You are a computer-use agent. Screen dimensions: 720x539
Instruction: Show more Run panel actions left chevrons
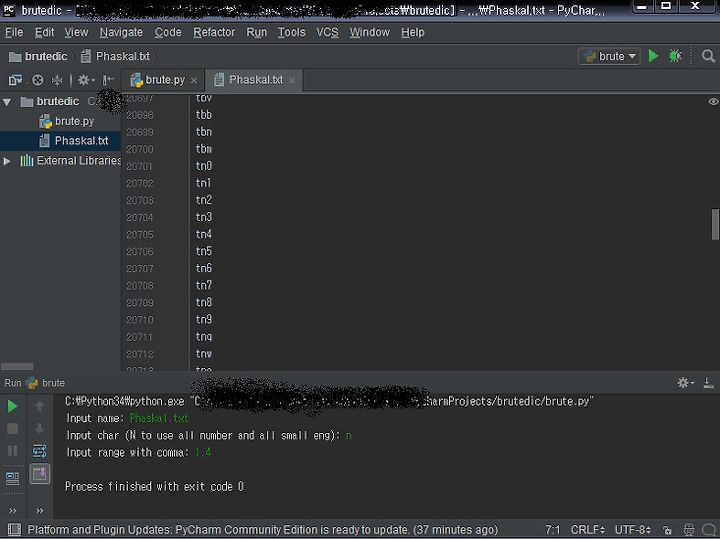12,510
